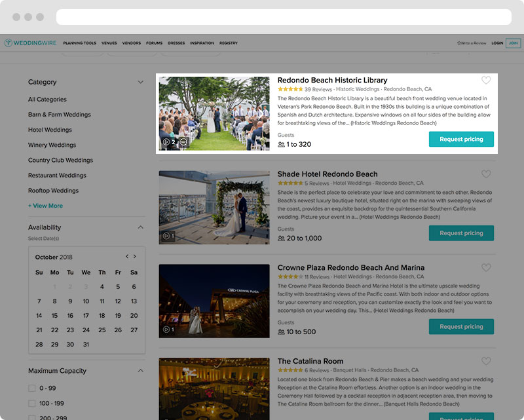Expand categories with View More
The image size is (524, 420).
(45, 206)
